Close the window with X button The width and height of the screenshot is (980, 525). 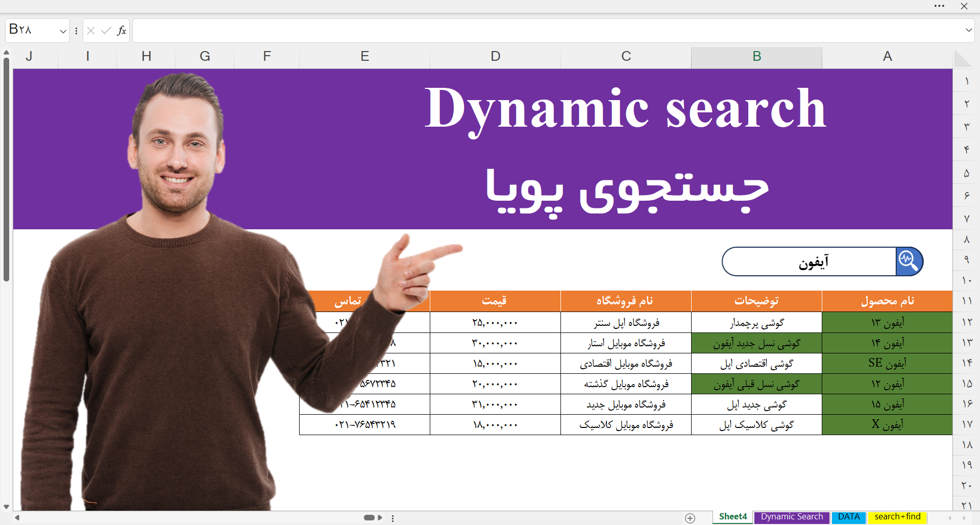964,6
